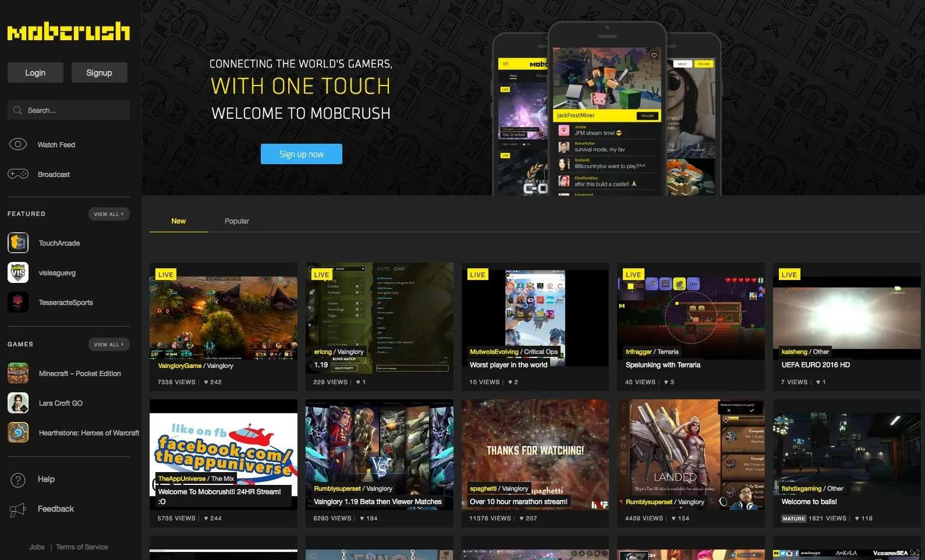Open the Lara Croft GO game page
The height and width of the screenshot is (560, 925).
click(x=61, y=403)
